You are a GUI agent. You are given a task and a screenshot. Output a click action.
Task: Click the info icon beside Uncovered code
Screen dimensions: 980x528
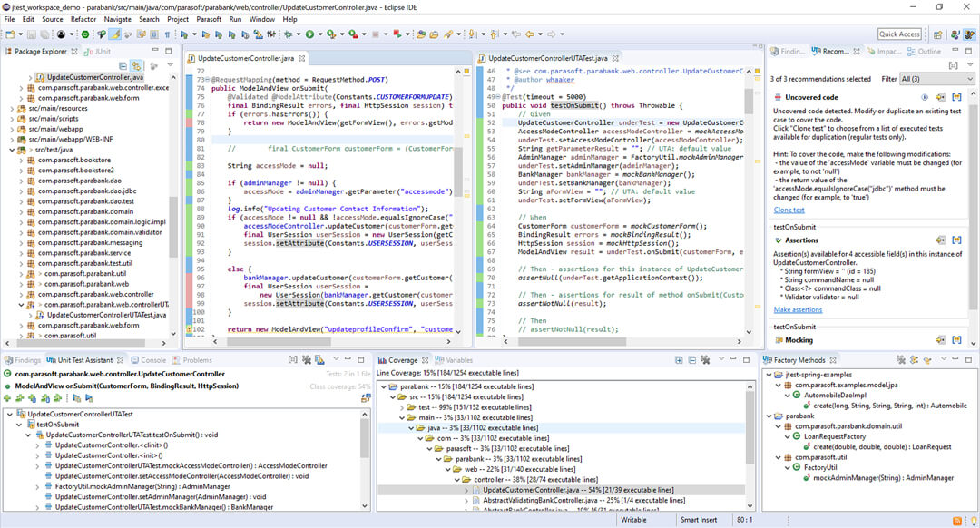pos(925,97)
